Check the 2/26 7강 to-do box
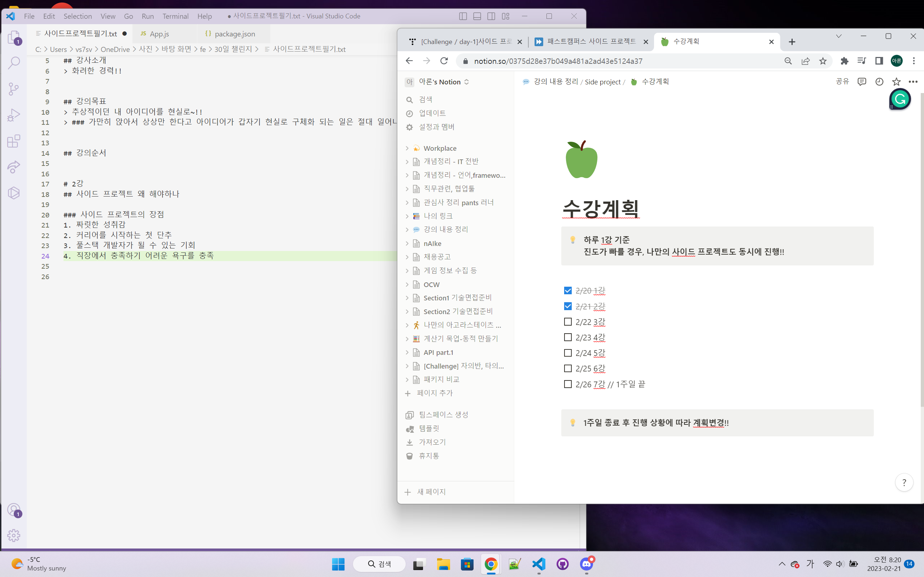Viewport: 924px width, 577px height. pos(568,384)
